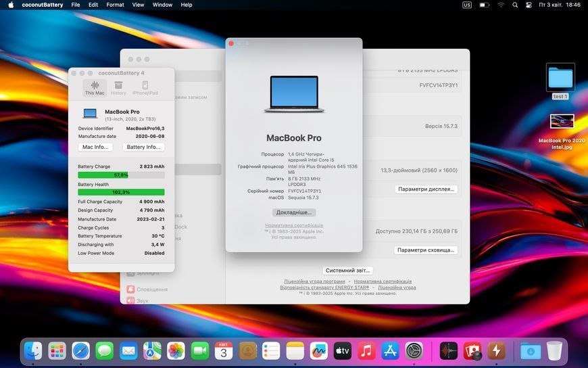Click the Battery Health 102,3% bar
This screenshot has width=588, height=368.
pyautogui.click(x=121, y=192)
